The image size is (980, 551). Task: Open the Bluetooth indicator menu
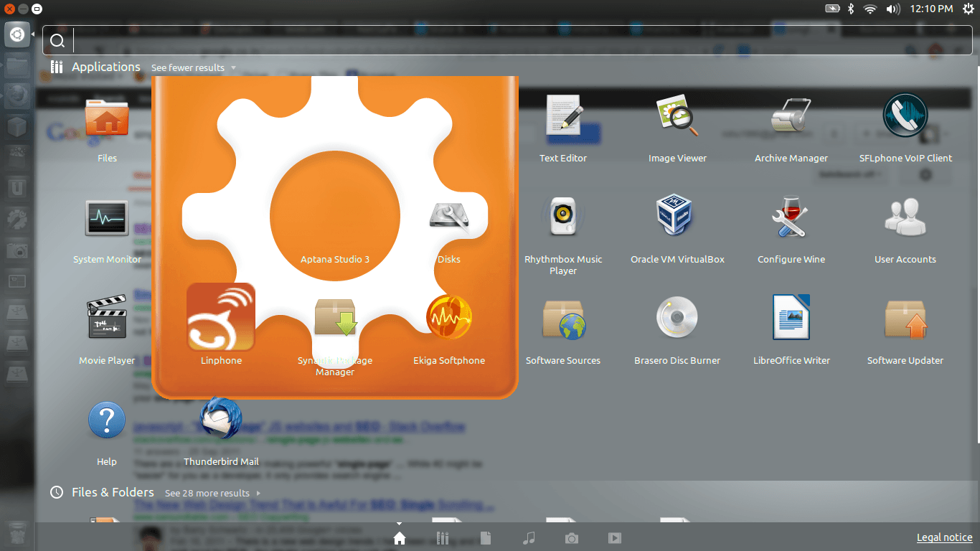pos(852,9)
